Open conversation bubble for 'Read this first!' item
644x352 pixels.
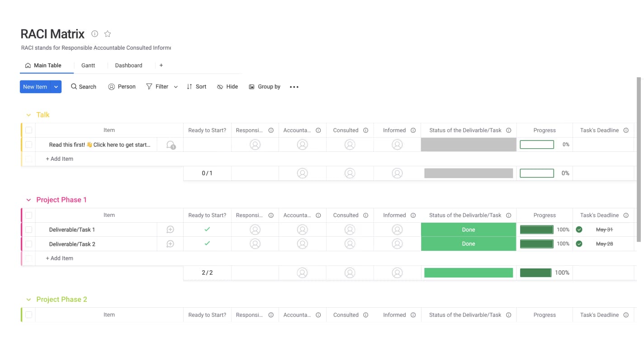170,145
